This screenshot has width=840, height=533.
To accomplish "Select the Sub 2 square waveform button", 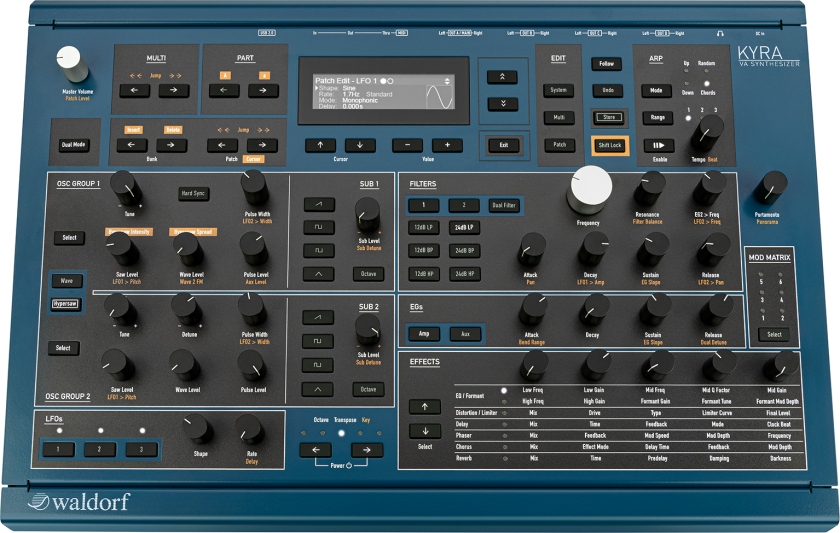I will pos(318,341).
